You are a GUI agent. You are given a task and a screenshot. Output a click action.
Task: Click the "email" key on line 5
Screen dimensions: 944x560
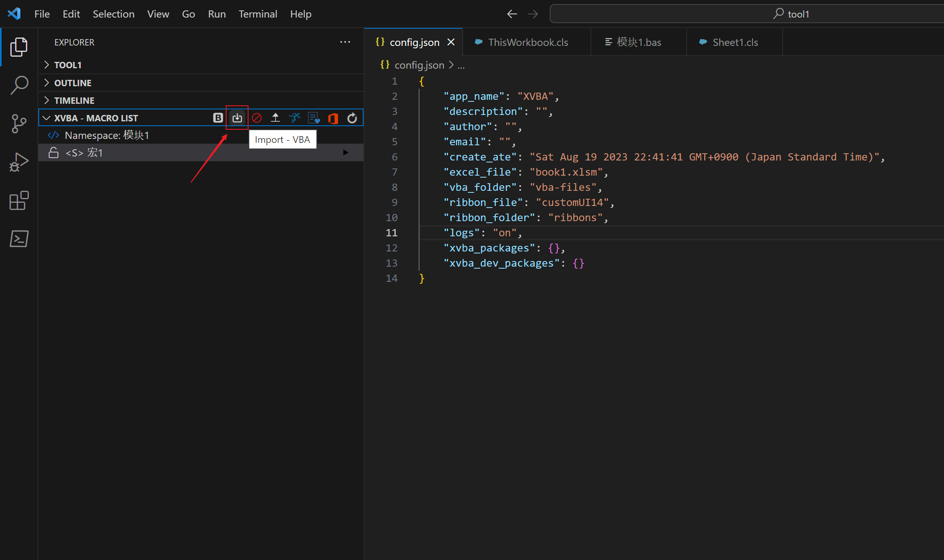[x=465, y=142]
